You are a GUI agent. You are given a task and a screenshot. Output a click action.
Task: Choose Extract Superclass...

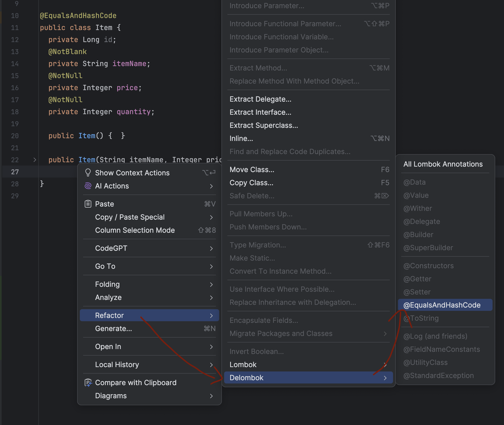click(308, 125)
